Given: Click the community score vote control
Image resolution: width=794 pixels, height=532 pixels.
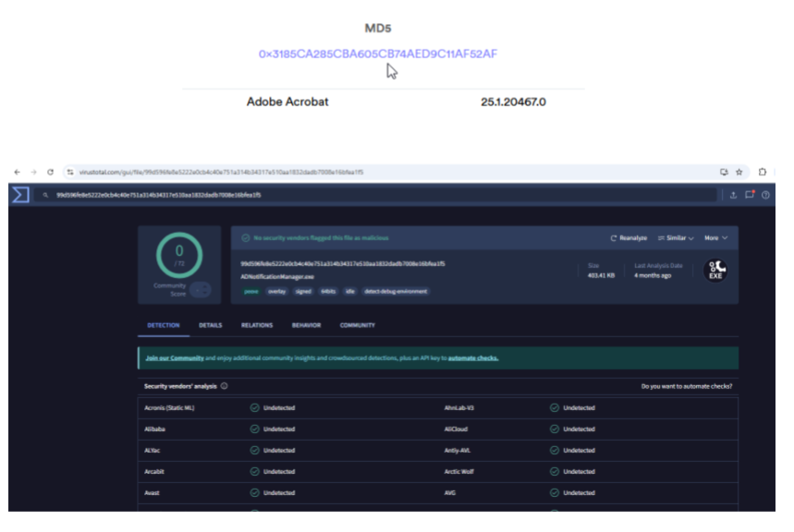Looking at the screenshot, I should coord(201,290).
